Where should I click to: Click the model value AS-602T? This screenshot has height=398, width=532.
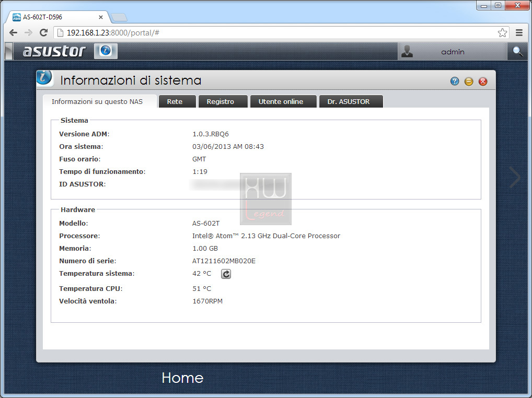(x=206, y=224)
